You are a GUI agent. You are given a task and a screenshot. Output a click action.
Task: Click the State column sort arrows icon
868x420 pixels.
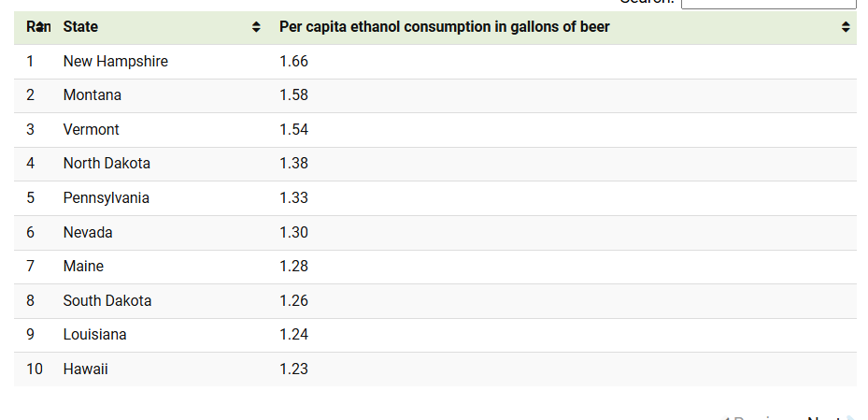(x=256, y=28)
